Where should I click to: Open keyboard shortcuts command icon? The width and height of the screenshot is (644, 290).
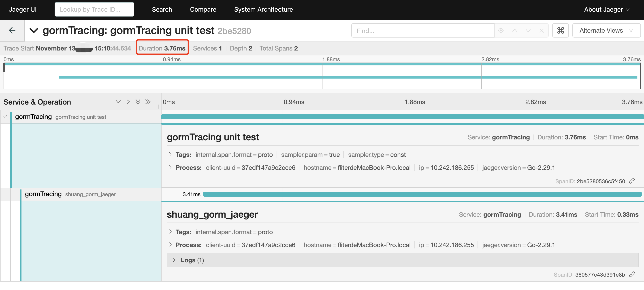coord(560,30)
